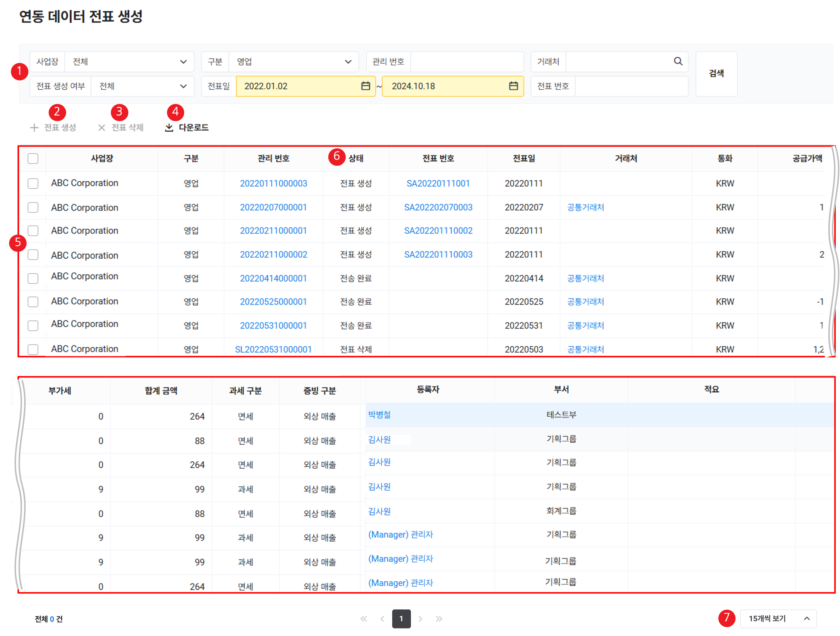This screenshot has width=840, height=636.
Task: Click the 검색 search button
Action: (x=716, y=74)
